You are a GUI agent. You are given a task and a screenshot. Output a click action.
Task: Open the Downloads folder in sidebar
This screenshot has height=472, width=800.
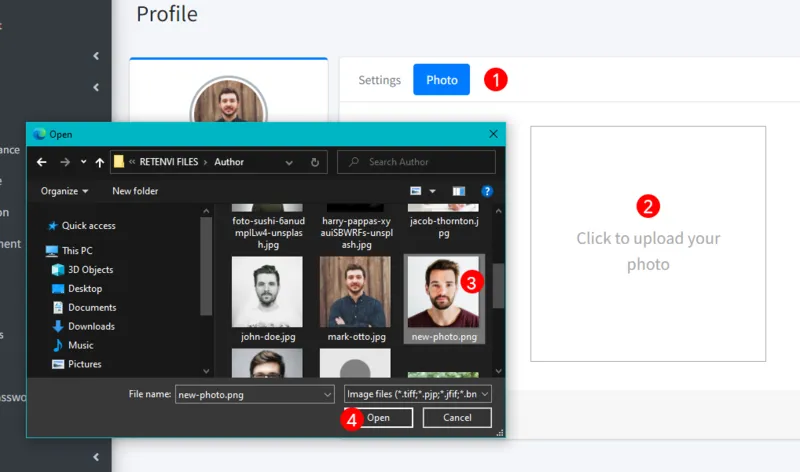[x=90, y=327]
